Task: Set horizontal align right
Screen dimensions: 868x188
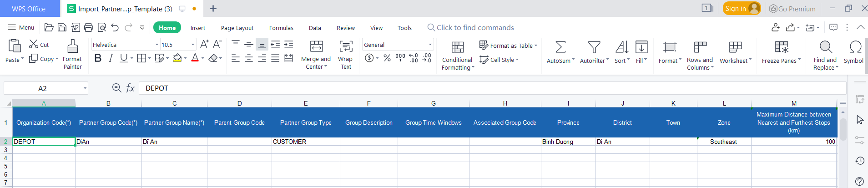Action: pyautogui.click(x=262, y=58)
